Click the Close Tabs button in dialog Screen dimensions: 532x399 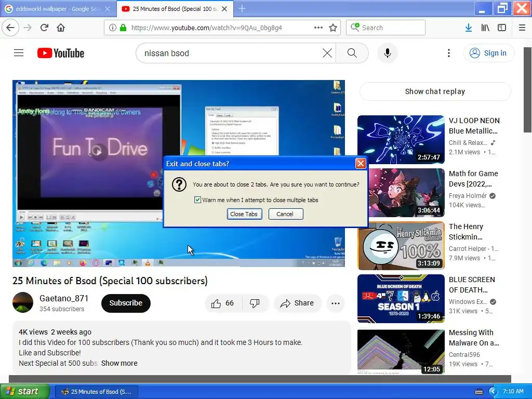point(244,214)
